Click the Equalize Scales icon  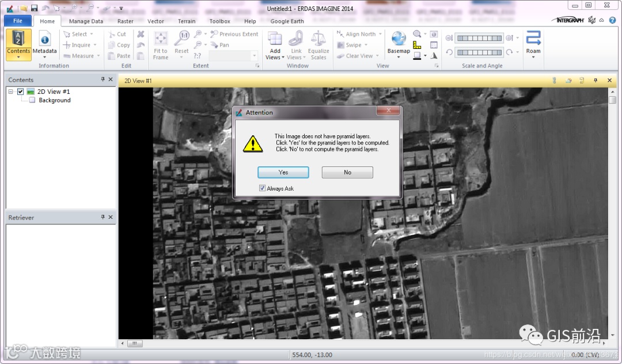click(318, 45)
